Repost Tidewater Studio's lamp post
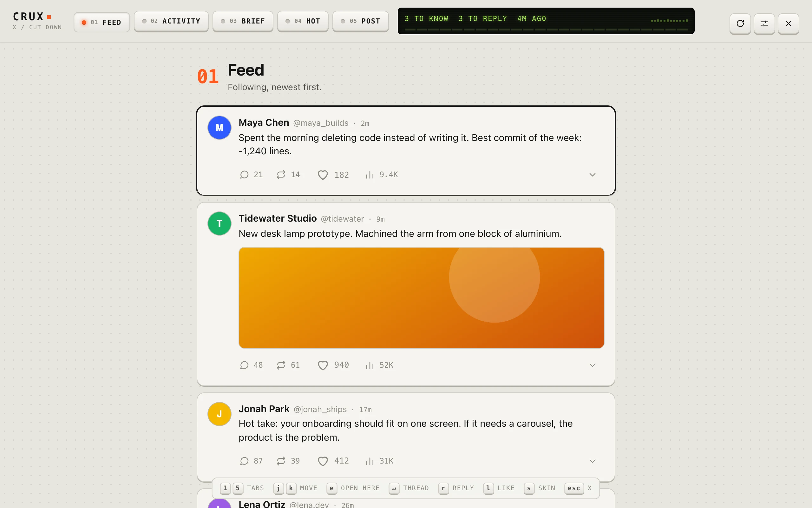Screen dimensions: 812x508 click(x=281, y=365)
